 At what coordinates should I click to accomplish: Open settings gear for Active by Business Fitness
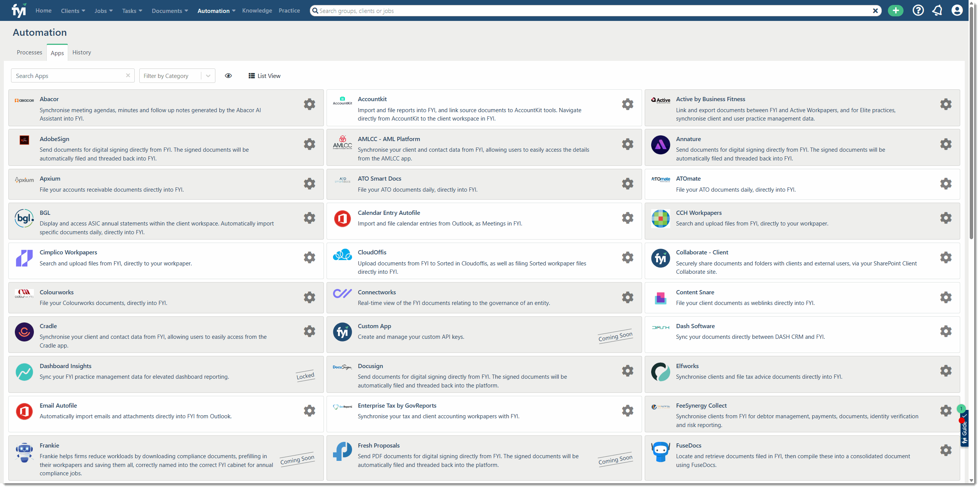(946, 104)
